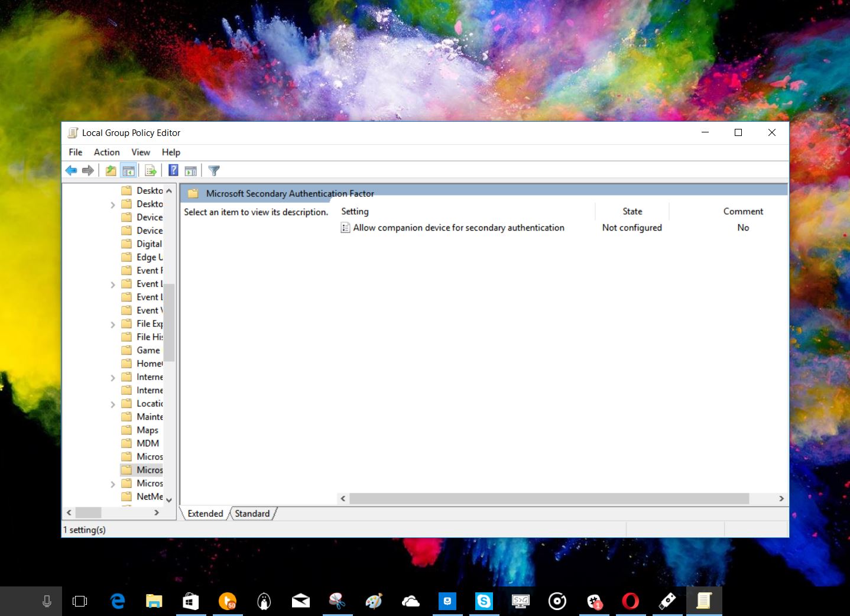Click the orange badge icon on taskbar
This screenshot has height=616, width=850.
227,601
